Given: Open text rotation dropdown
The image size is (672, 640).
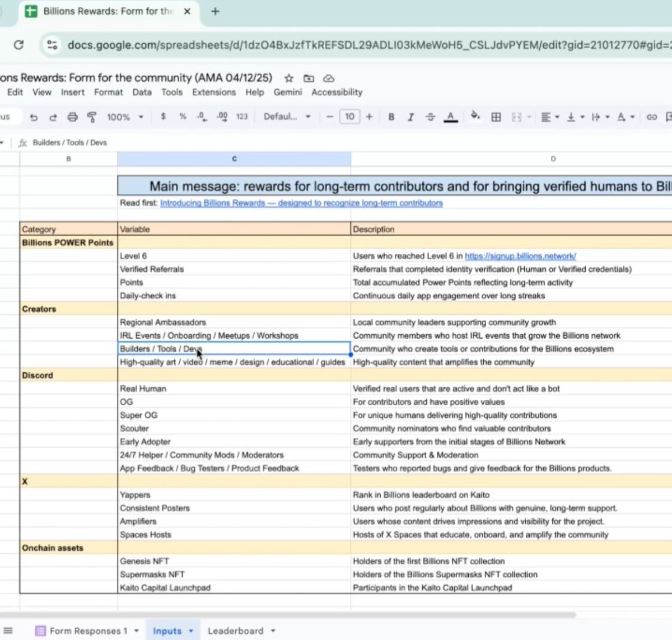Looking at the screenshot, I should click(626, 117).
